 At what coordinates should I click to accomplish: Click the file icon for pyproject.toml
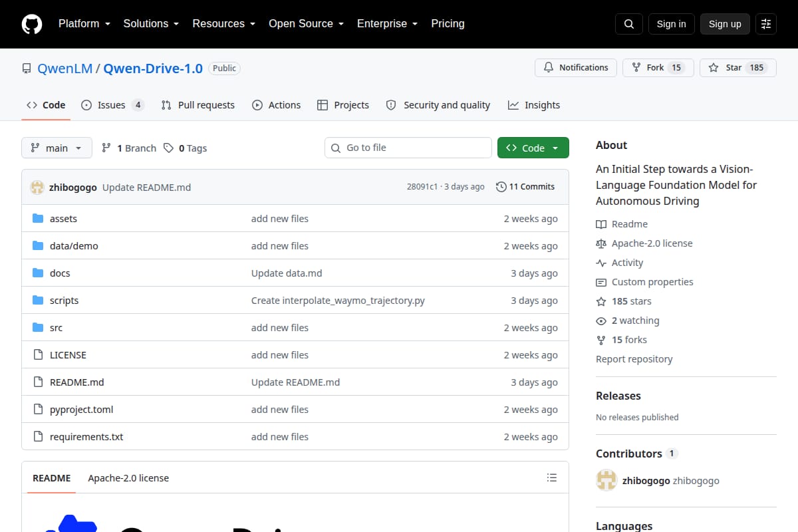(x=38, y=410)
